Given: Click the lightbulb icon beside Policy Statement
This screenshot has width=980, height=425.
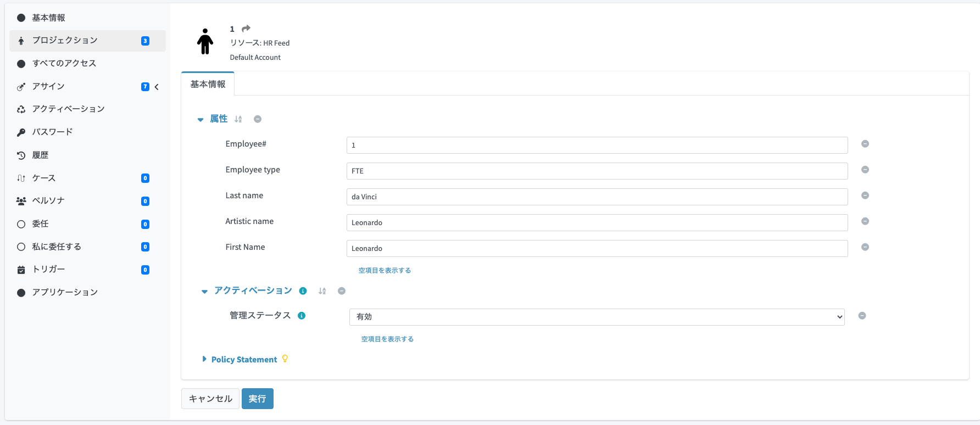Looking at the screenshot, I should [x=285, y=359].
